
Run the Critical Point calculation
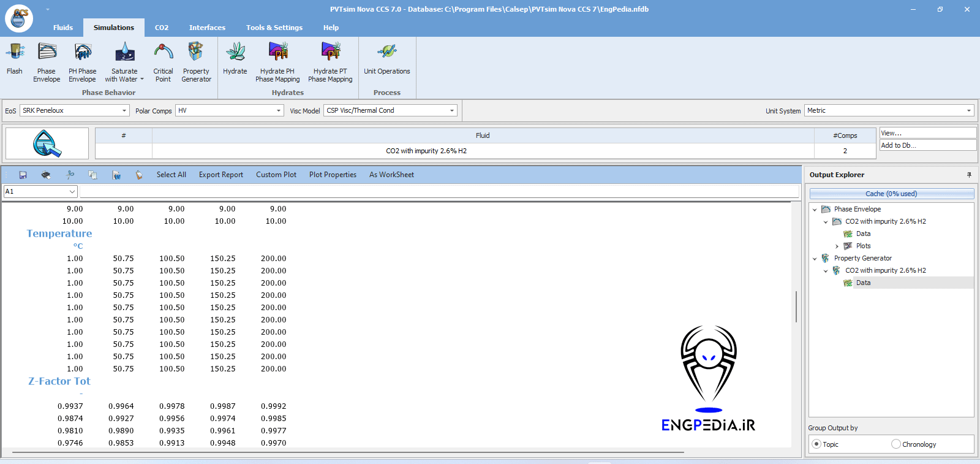point(163,62)
